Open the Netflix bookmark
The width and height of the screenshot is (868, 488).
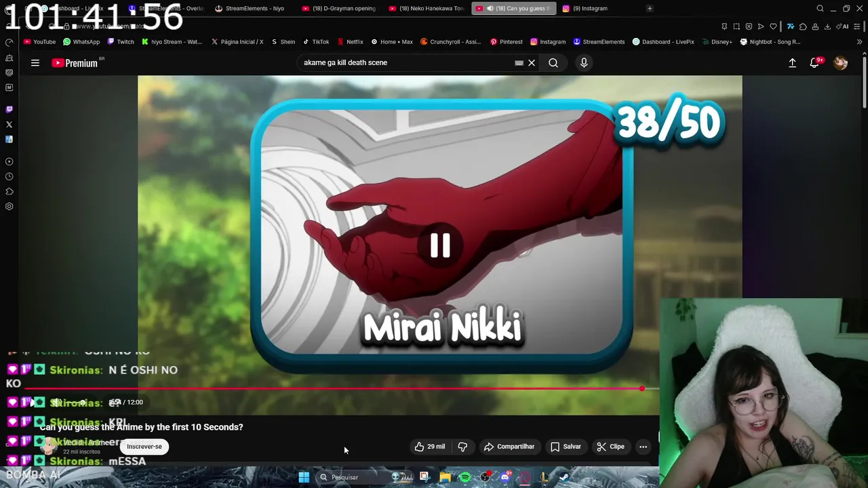tap(350, 41)
